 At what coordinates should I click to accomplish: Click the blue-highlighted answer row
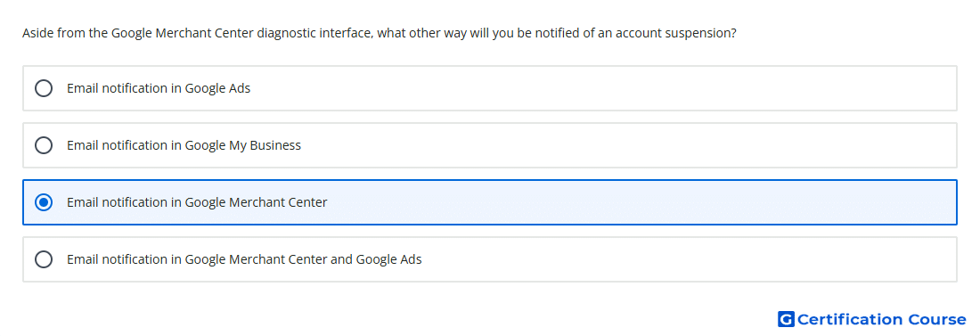pyautogui.click(x=490, y=202)
